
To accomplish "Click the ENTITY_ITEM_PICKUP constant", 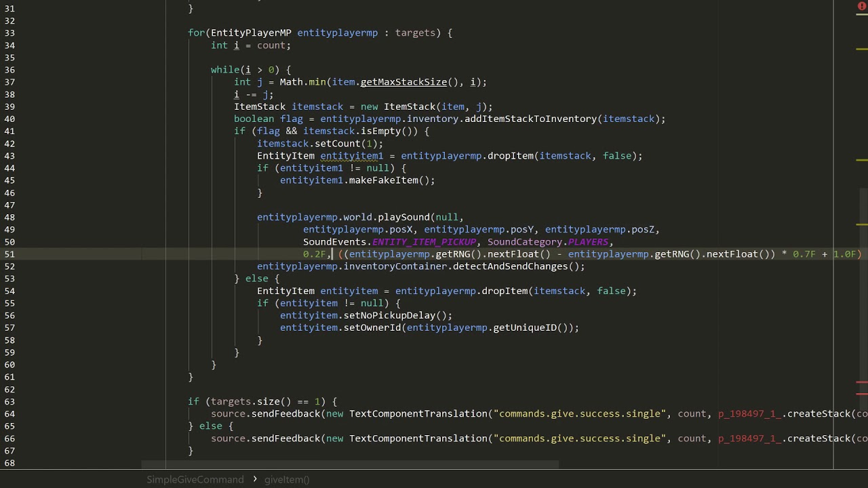I will [425, 242].
